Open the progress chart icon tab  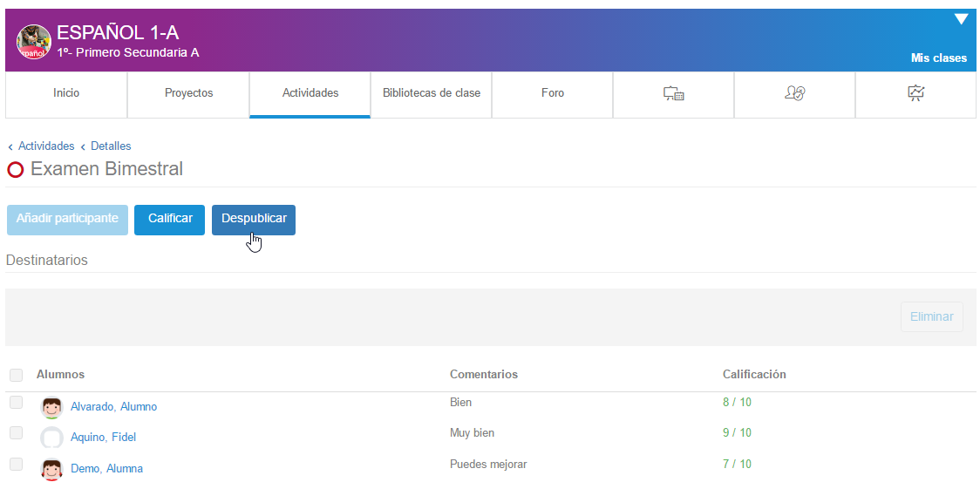click(x=915, y=93)
